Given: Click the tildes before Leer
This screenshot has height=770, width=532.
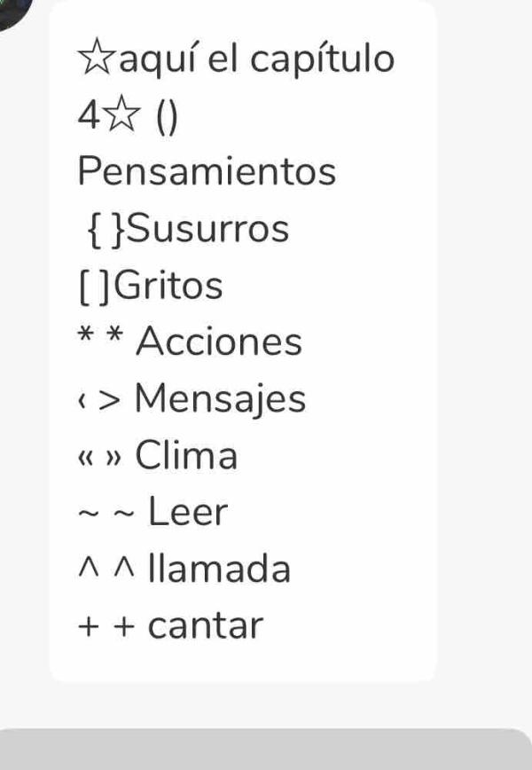Looking at the screenshot, I should [x=106, y=514].
